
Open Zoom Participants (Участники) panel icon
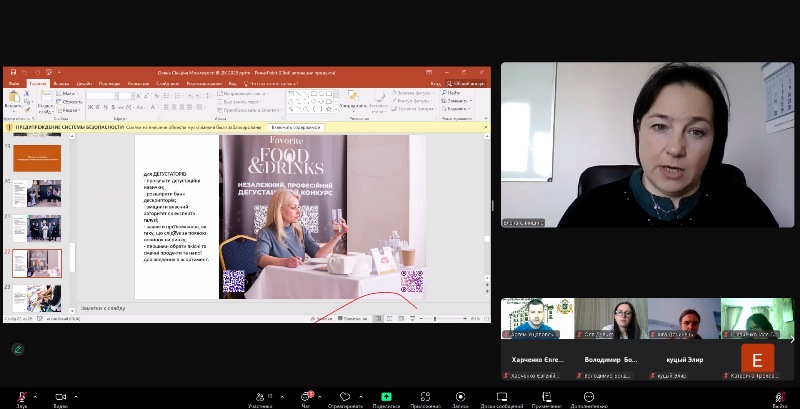click(x=260, y=397)
